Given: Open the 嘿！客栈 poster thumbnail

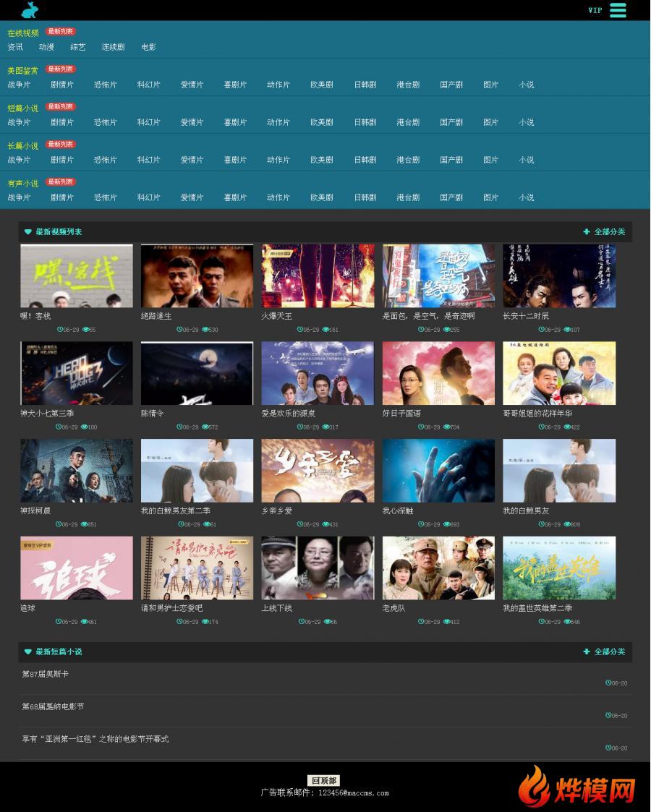Looking at the screenshot, I should click(x=77, y=276).
